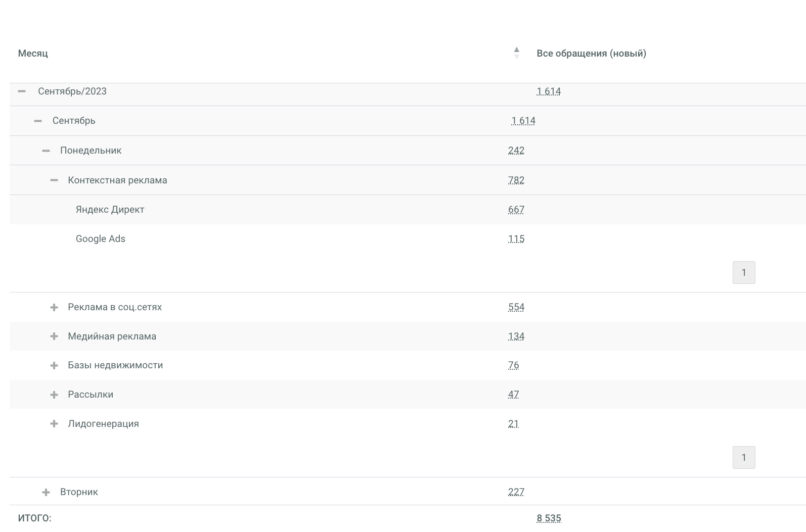Click the Все обращения (новый) column header

pyautogui.click(x=591, y=53)
